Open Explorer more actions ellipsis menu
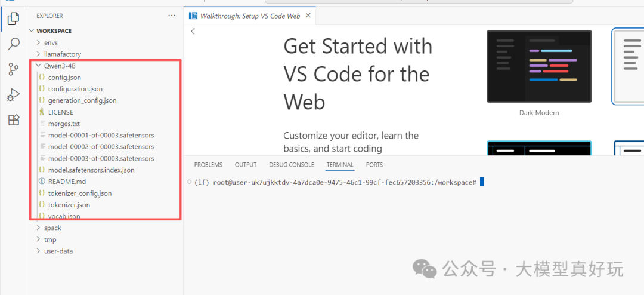 172,16
